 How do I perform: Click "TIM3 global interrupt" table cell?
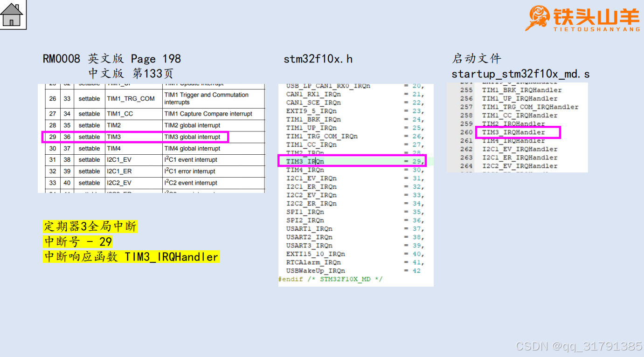coord(192,137)
